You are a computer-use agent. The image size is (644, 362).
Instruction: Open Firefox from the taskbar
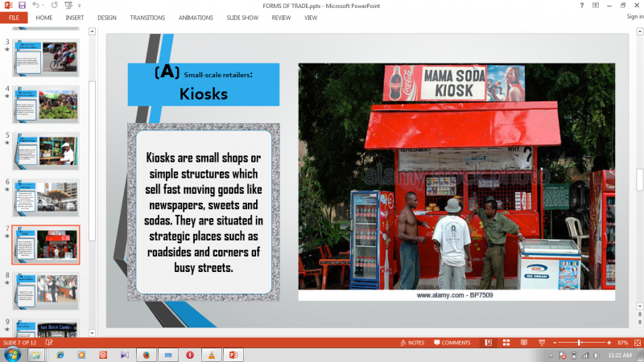(147, 355)
